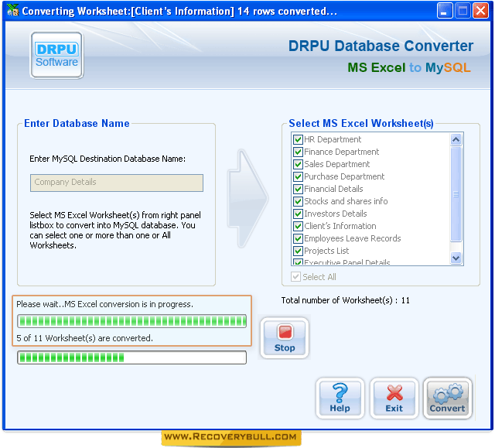Uncheck the Purchase Department worksheet

298,176
